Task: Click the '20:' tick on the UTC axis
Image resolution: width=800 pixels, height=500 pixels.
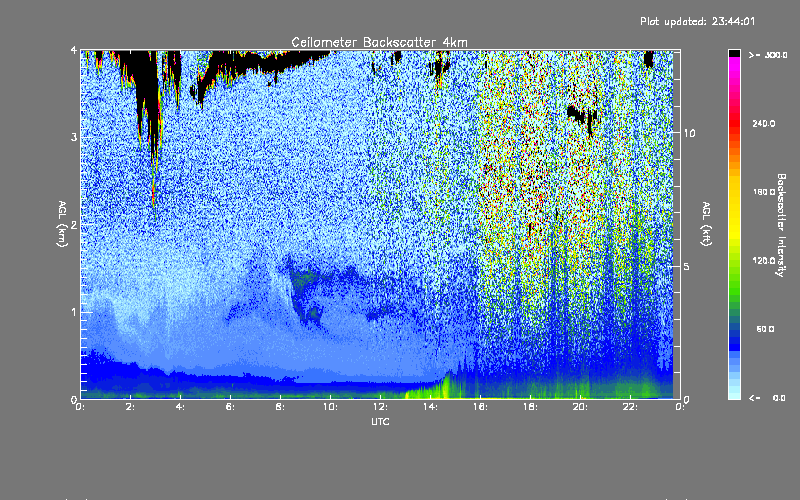Action: [580, 407]
